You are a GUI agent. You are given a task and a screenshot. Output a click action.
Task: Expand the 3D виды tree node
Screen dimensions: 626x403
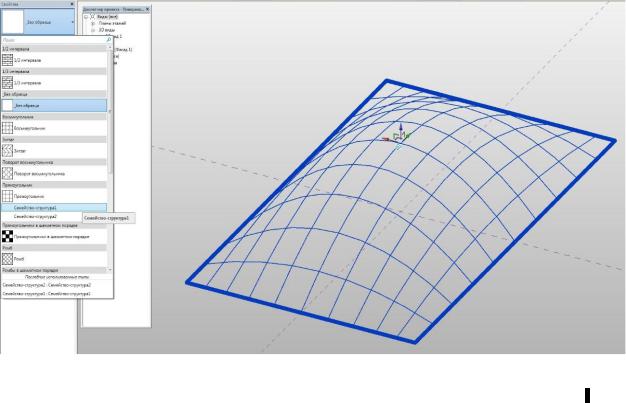(x=93, y=30)
